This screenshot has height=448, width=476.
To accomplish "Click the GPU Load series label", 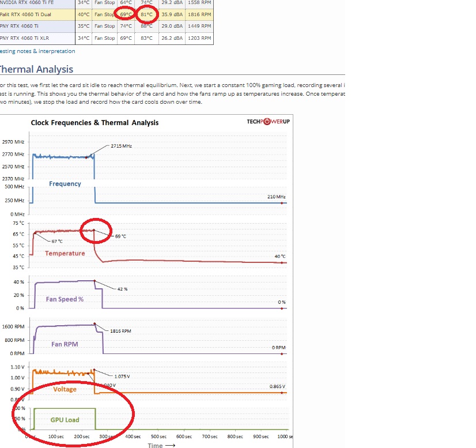I will coord(65,420).
